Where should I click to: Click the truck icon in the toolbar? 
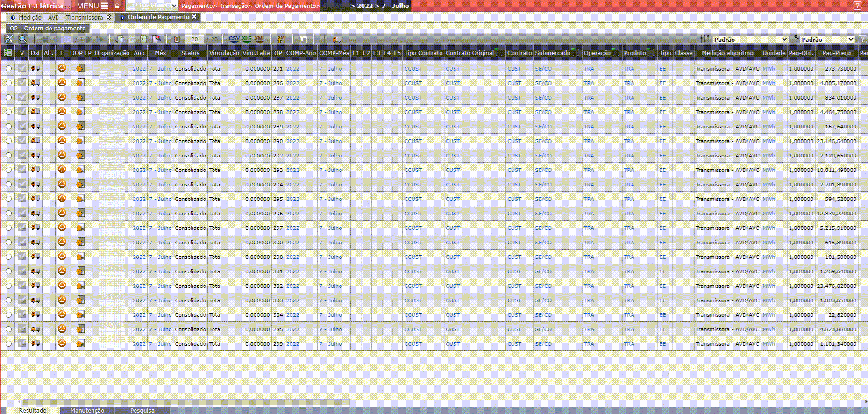click(337, 39)
